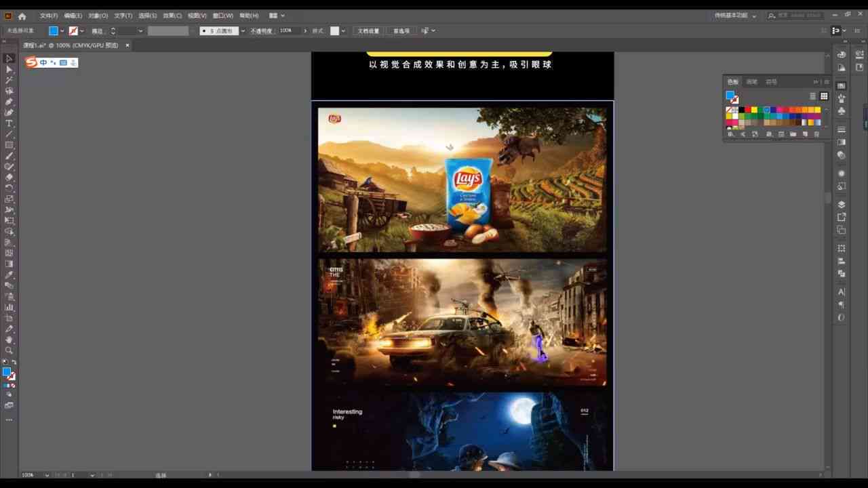
Task: Open Swatch Libraries menu icon
Action: [x=730, y=134]
